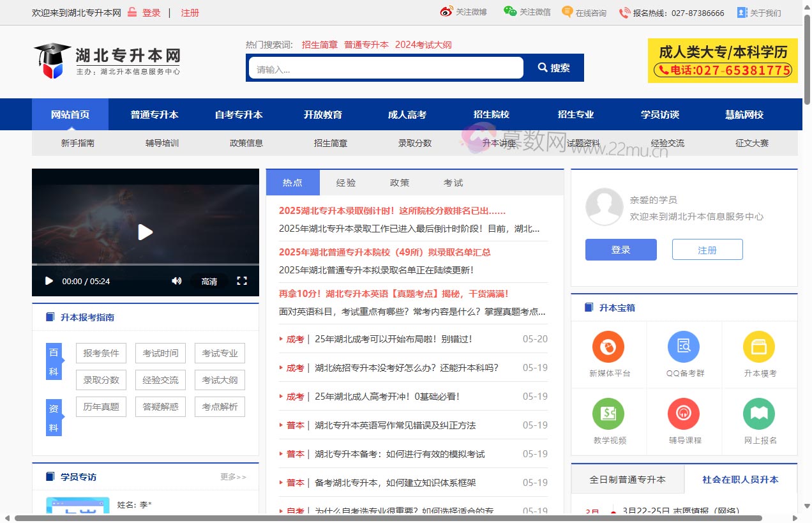Open the 高清 video quality selector
The image size is (812, 523).
[x=209, y=281]
